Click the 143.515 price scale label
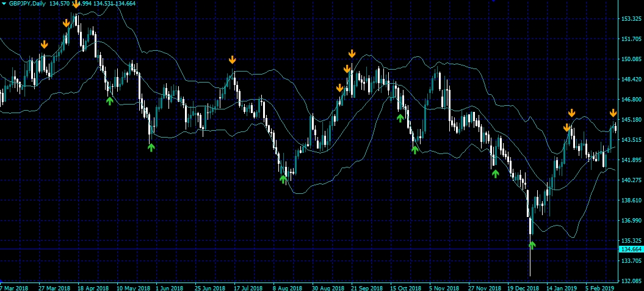Viewport: 644px width, 291px height. click(631, 140)
